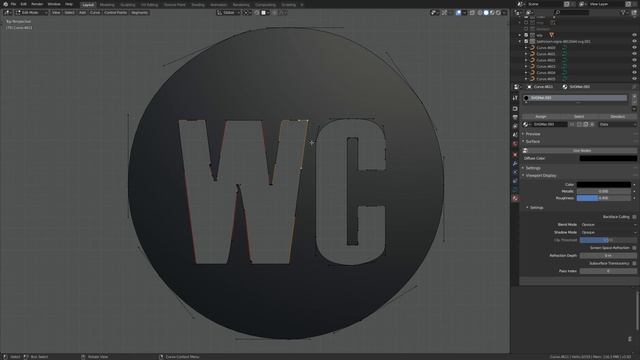Open the Scene properties tab
This screenshot has width=640, height=360.
coord(515,134)
